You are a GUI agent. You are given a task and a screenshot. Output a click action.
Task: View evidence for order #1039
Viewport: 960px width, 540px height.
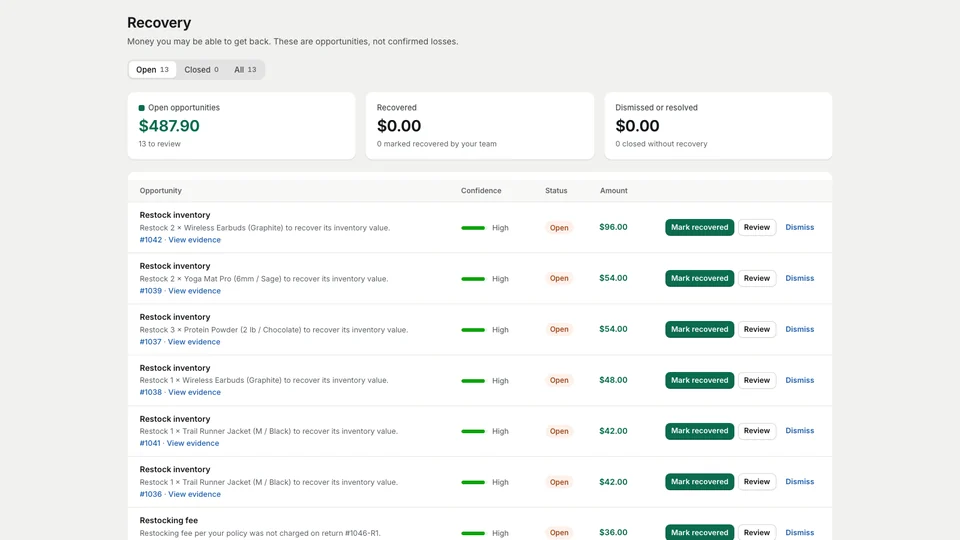195,291
